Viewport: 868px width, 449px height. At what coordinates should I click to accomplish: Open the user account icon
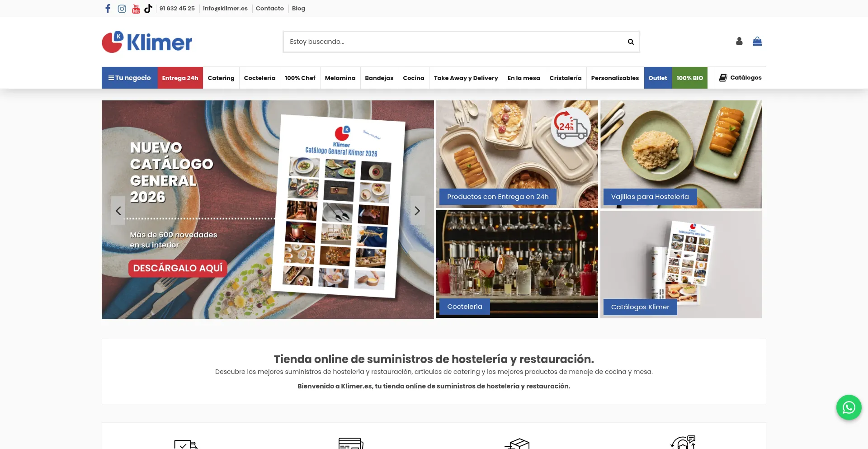coord(739,41)
